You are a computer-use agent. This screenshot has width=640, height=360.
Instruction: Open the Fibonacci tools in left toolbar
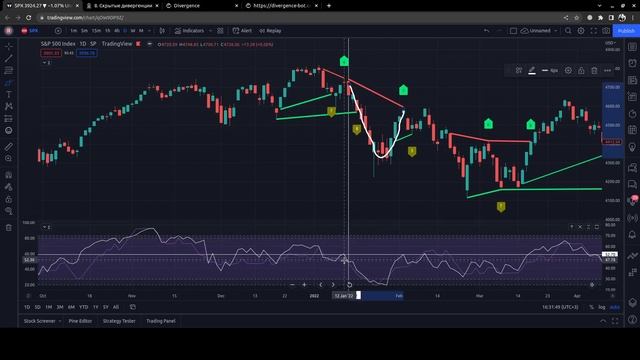tap(9, 71)
